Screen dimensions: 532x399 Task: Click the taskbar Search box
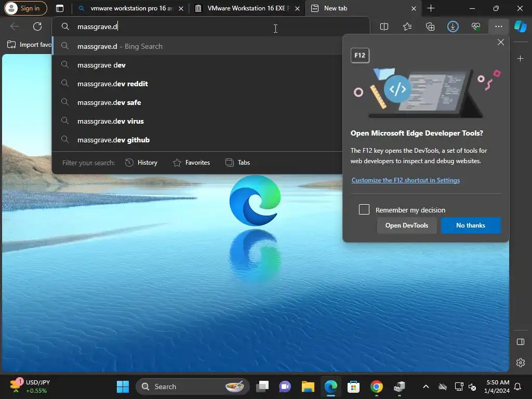(x=192, y=387)
